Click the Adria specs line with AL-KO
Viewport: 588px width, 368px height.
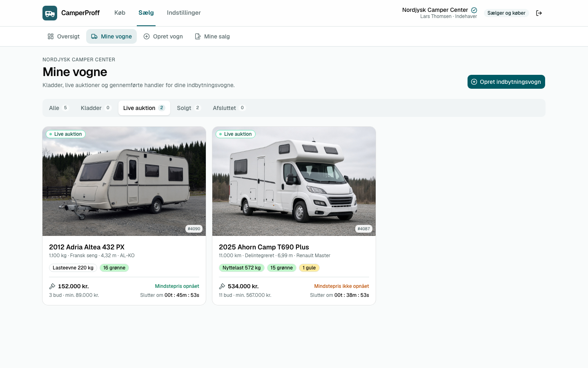pyautogui.click(x=92, y=256)
